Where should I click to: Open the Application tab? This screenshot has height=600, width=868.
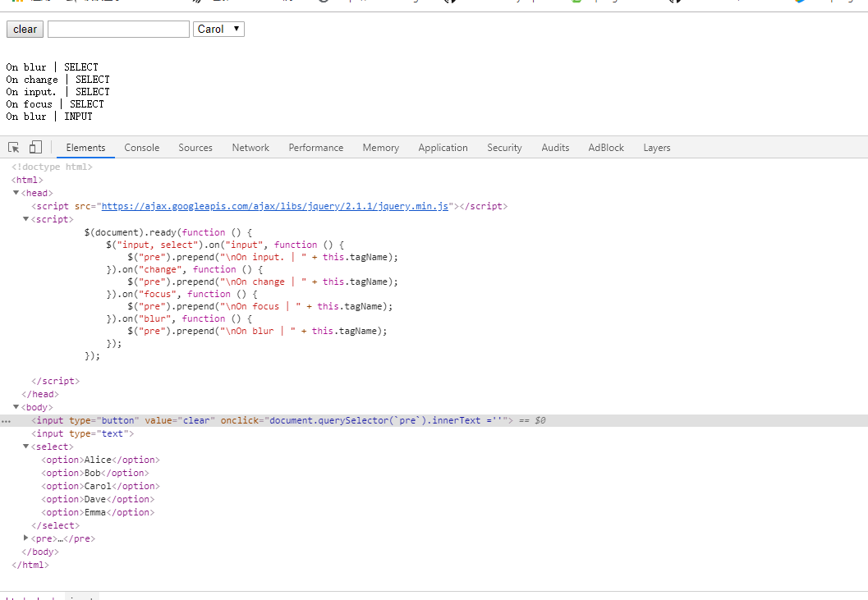[x=443, y=148]
